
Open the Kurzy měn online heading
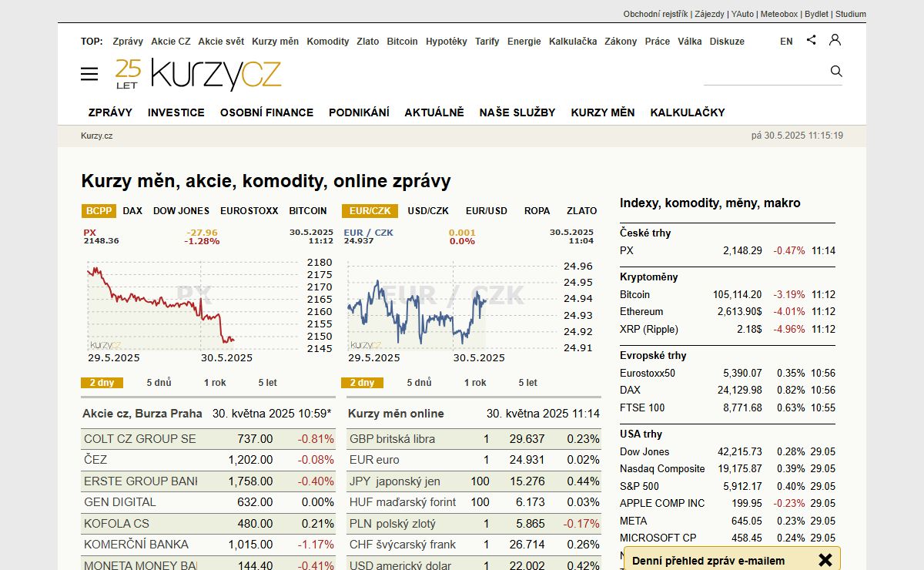click(396, 414)
